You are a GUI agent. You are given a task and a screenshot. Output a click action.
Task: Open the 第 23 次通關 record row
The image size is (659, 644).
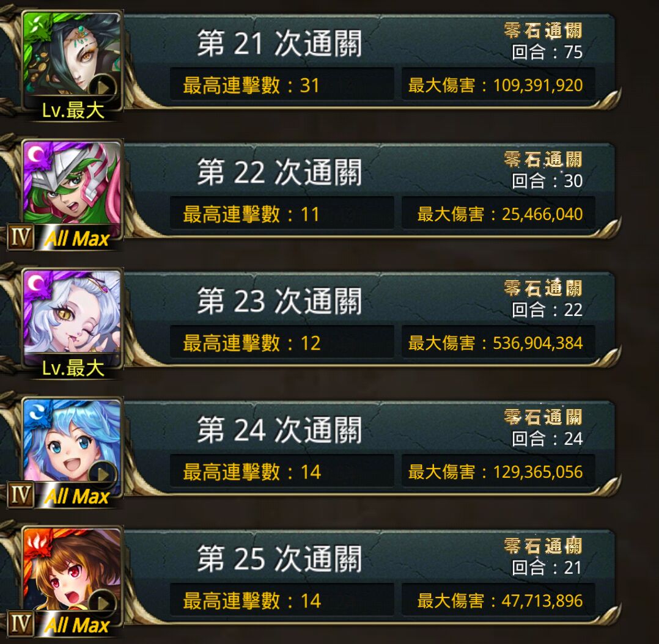(370, 319)
